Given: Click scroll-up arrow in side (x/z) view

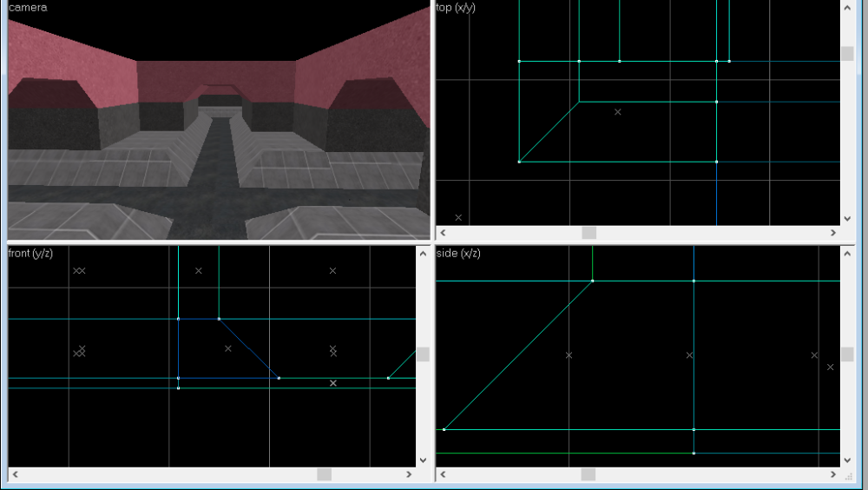Looking at the screenshot, I should click(x=847, y=254).
